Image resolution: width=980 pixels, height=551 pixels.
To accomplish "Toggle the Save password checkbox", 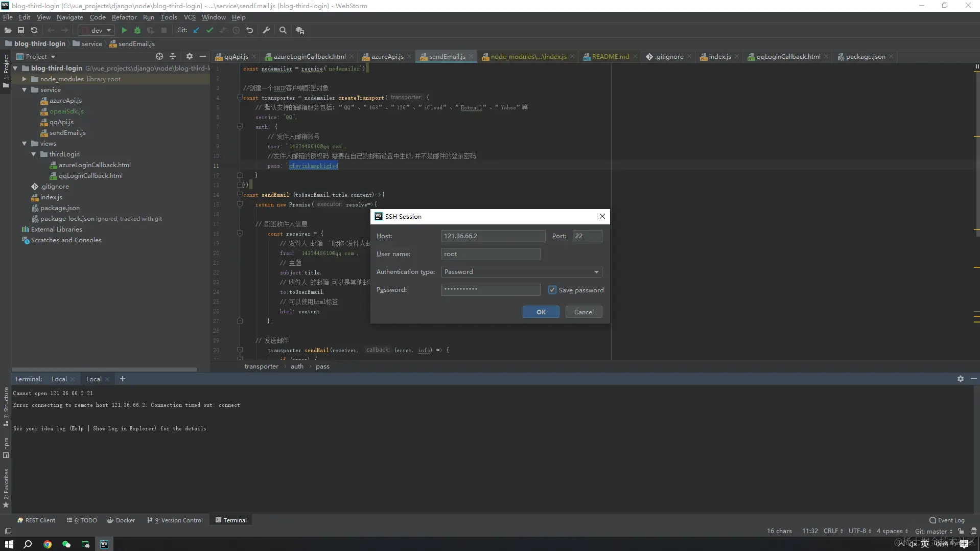I will [552, 290].
